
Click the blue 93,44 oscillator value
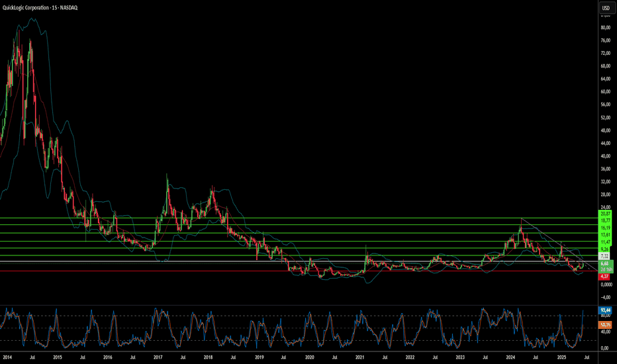605,310
